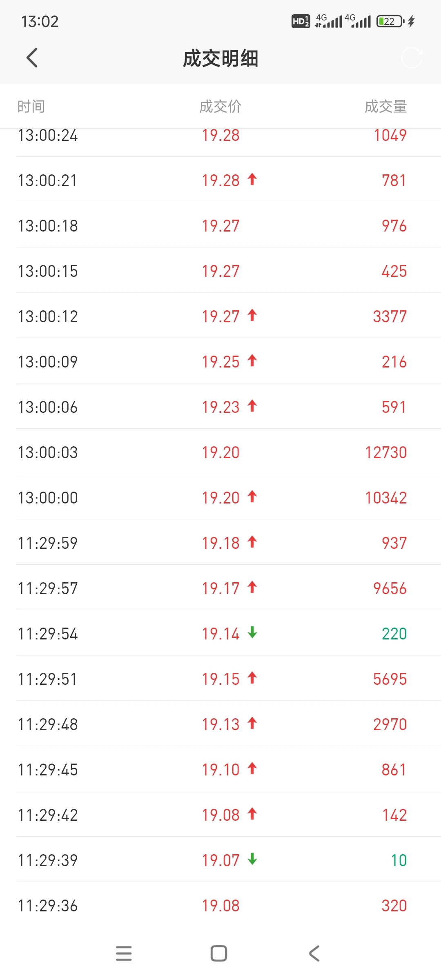Tap the 时间 column header
441x980 pixels.
[31, 107]
